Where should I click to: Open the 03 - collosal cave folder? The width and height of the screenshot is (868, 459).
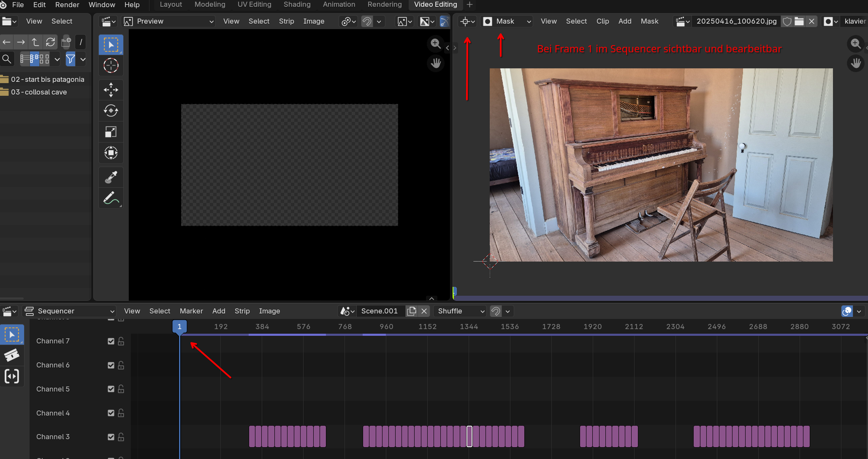click(x=39, y=92)
